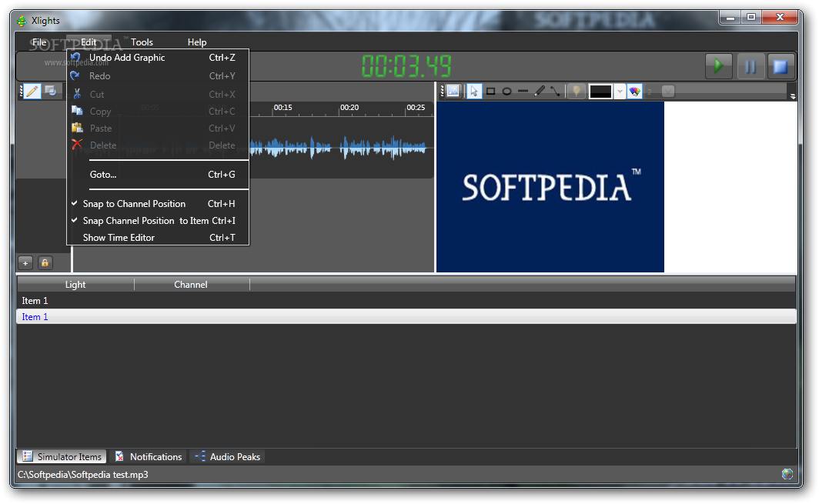Switch to the Simulator Items tab
The width and height of the screenshot is (819, 504).
[x=62, y=456]
